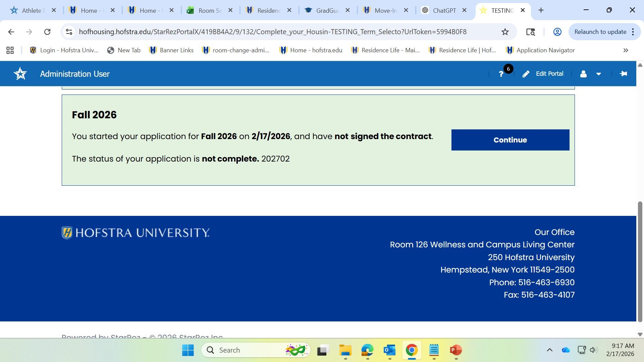This screenshot has height=362, width=644.
Task: Click the Chrome profile avatar icon
Action: tap(557, 32)
